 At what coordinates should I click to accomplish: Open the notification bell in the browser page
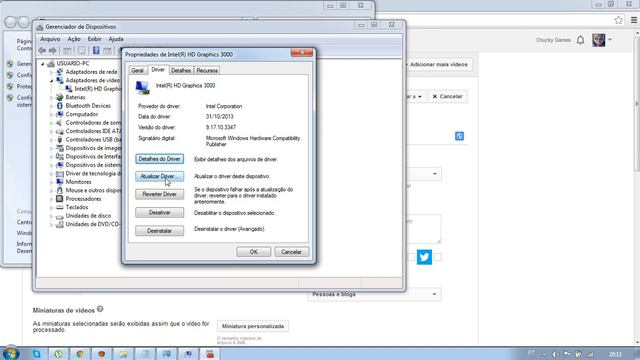(580, 40)
